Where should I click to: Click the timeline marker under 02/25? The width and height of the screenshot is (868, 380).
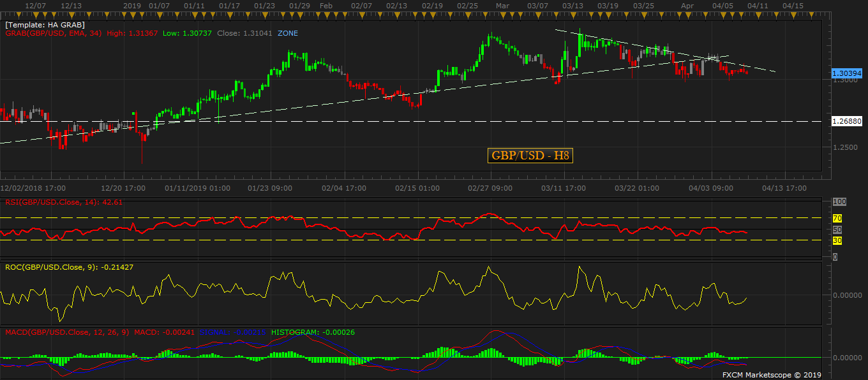coord(468,14)
